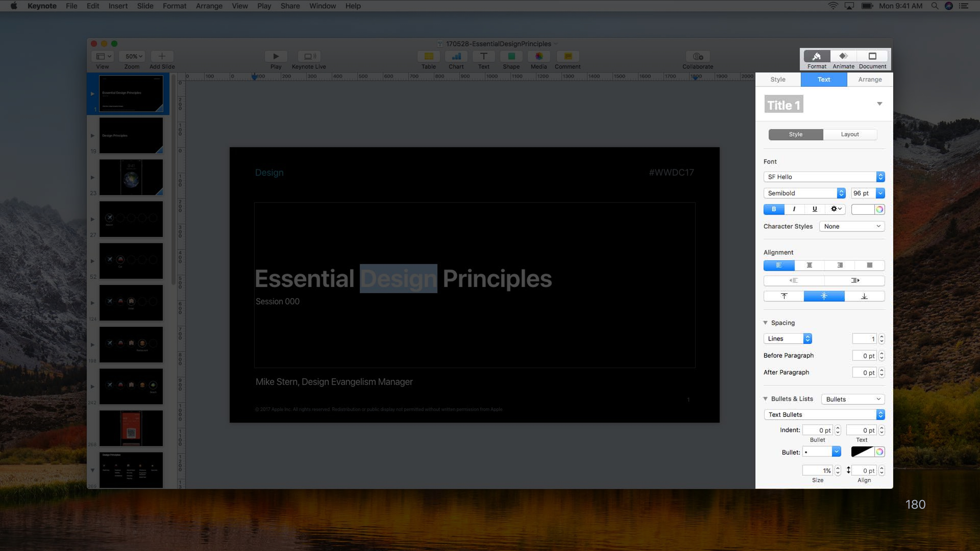Click the Add Slide plus button
The width and height of the screenshot is (980, 551).
(x=162, y=56)
